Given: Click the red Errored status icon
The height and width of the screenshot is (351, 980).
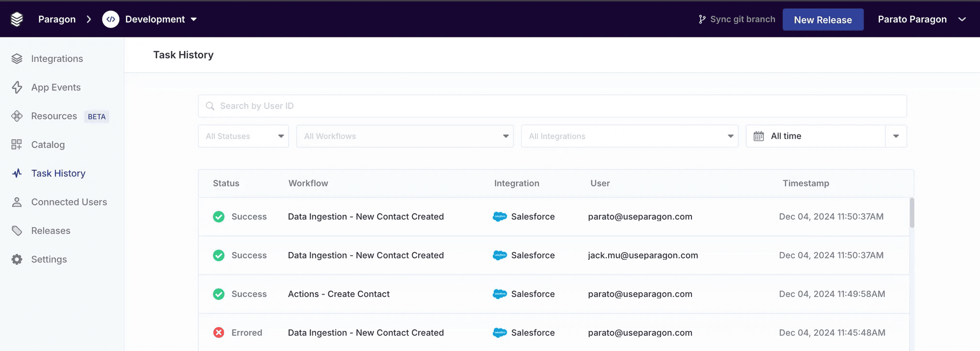Looking at the screenshot, I should [x=219, y=333].
